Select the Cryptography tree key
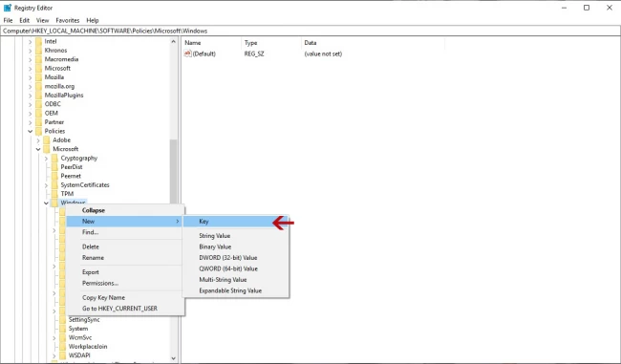621x364 pixels. (x=78, y=158)
